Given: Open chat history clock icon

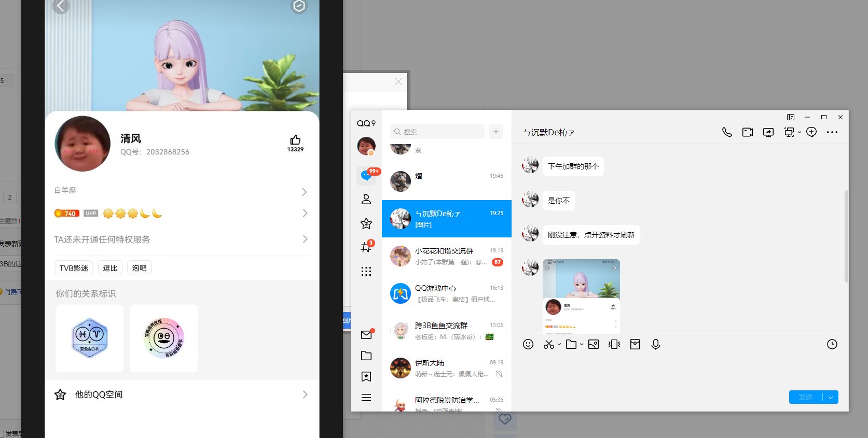Looking at the screenshot, I should pos(832,344).
